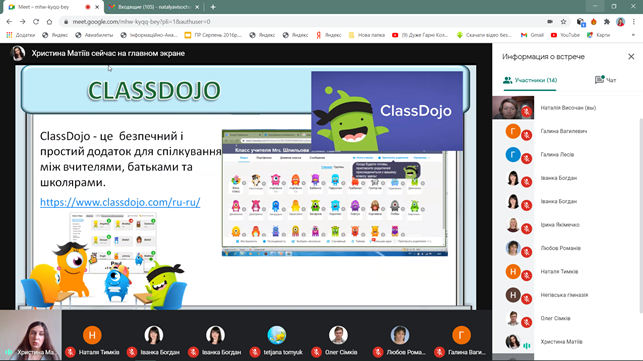The image size is (643, 361).
Task: Open the Карти bookmark
Action: tap(598, 35)
